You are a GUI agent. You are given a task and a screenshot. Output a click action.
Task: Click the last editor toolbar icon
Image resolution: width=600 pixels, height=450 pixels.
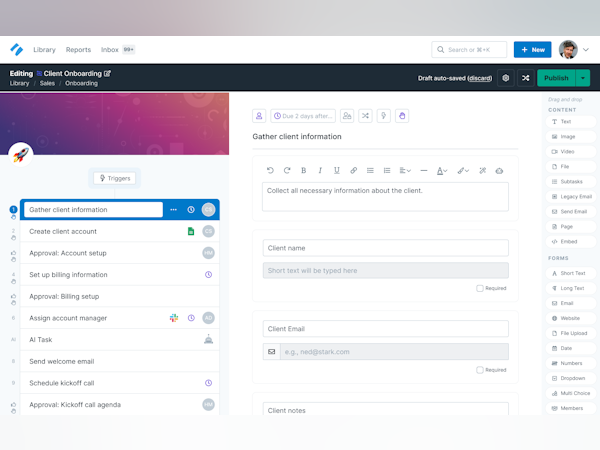(499, 170)
